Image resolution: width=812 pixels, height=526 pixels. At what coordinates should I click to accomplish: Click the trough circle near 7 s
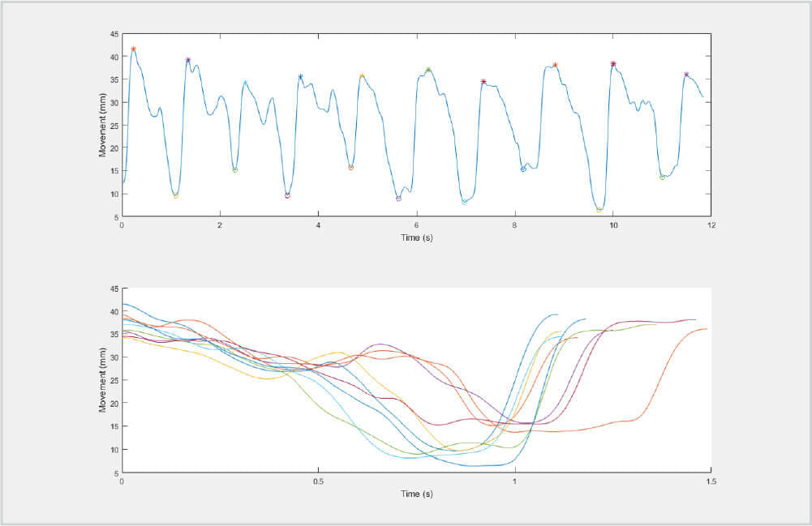465,201
